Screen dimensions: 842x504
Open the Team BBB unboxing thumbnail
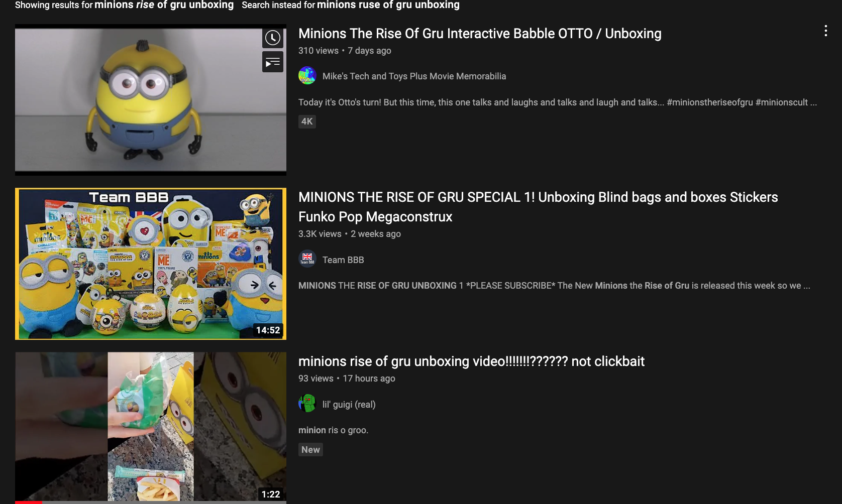(151, 264)
